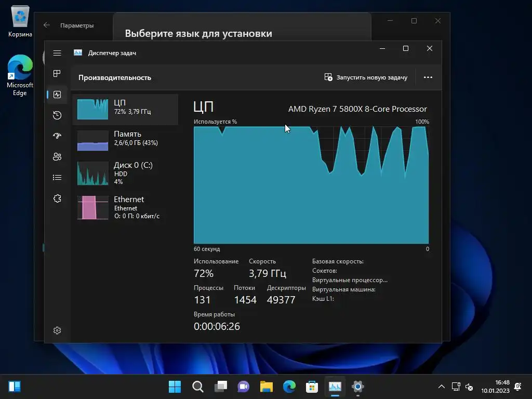Click the large CPU usage graph
Viewport: 532px width, 399px height.
click(311, 185)
